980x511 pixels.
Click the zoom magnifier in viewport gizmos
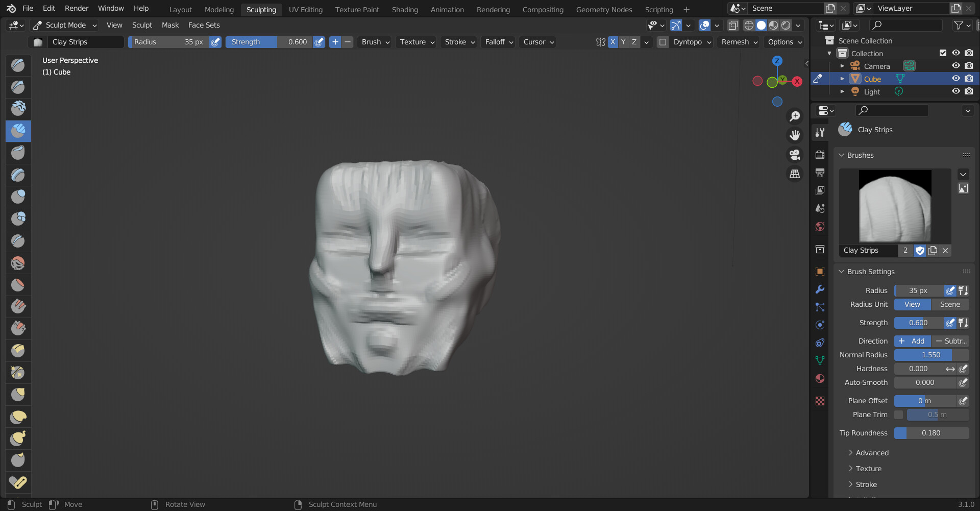[795, 116]
